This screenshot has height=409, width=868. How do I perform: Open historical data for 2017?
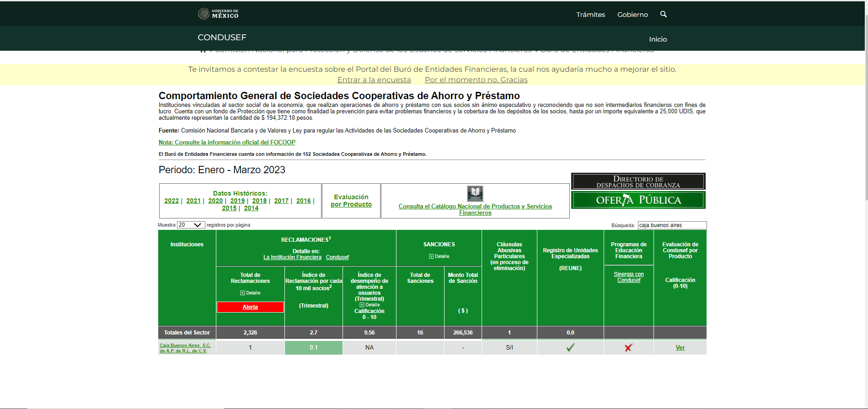pyautogui.click(x=281, y=201)
